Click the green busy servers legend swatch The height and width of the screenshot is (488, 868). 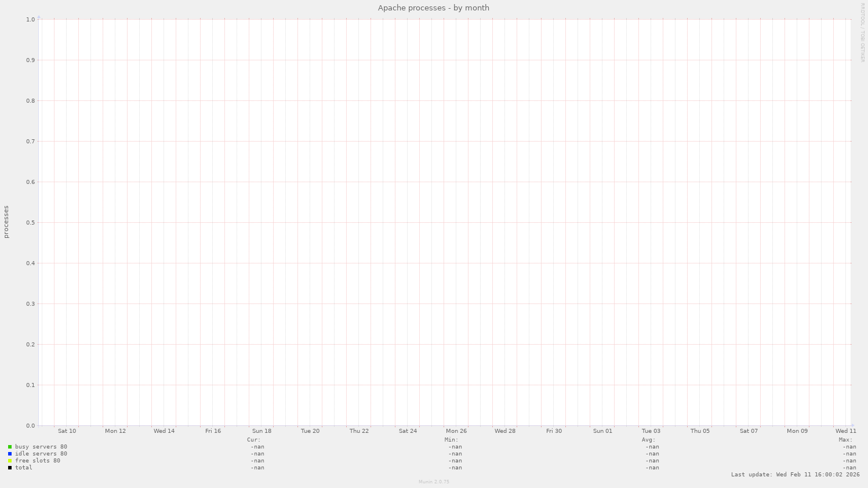click(x=10, y=446)
